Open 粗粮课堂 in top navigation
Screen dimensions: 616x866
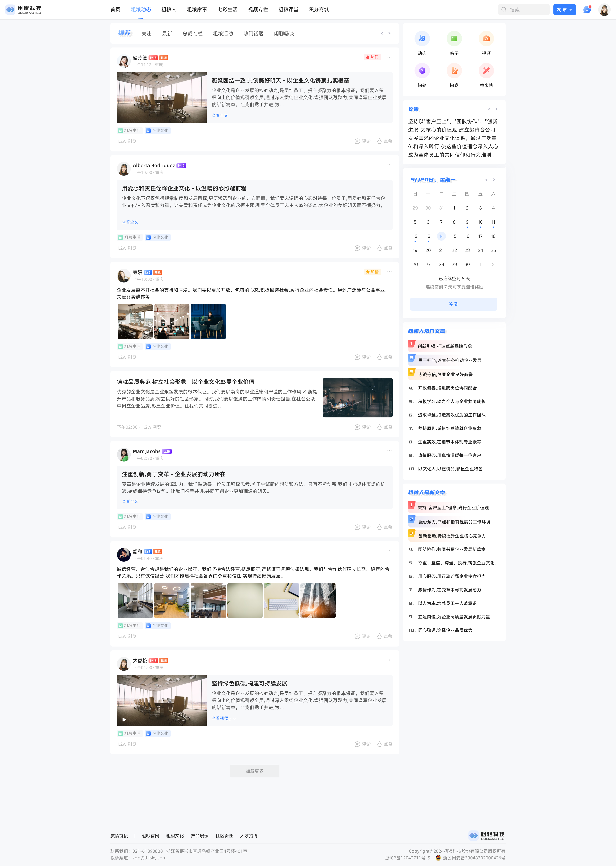pyautogui.click(x=288, y=9)
